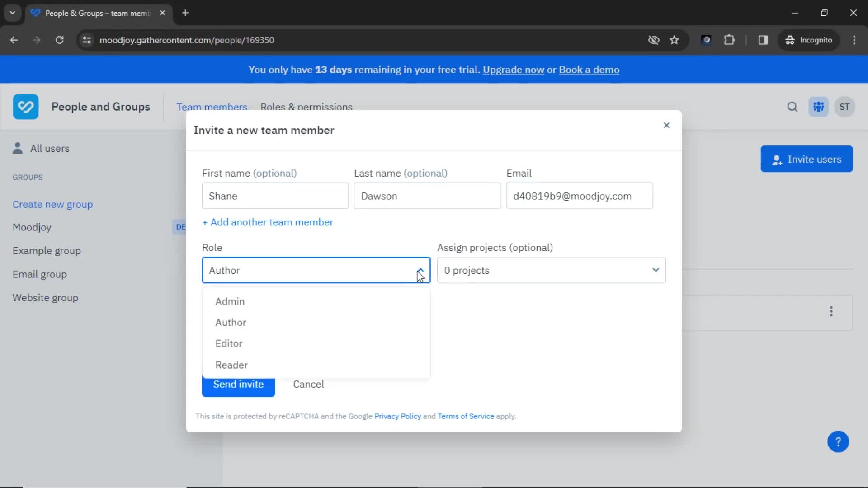Viewport: 868px width, 488px height.
Task: Click the GatherContent logo icon
Action: click(x=26, y=107)
